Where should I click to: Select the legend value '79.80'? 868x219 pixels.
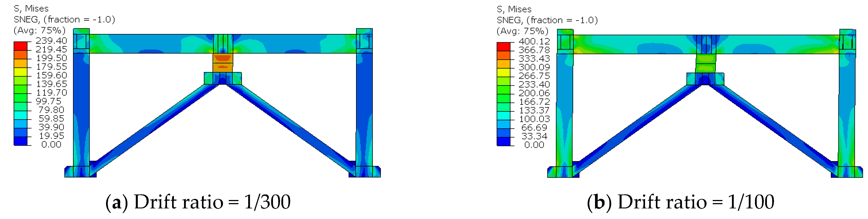[51, 110]
